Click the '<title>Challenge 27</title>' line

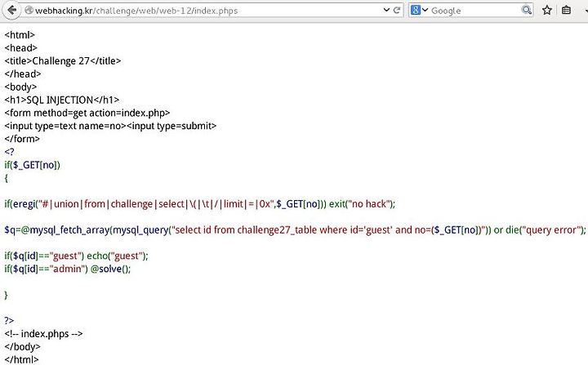(x=63, y=60)
